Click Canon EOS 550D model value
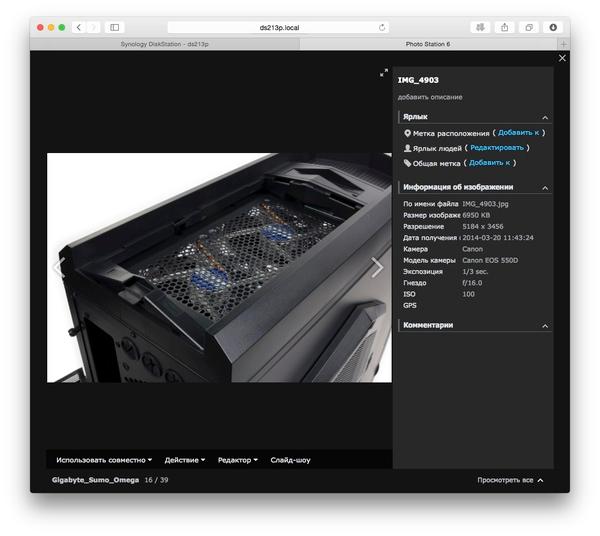 coord(490,260)
